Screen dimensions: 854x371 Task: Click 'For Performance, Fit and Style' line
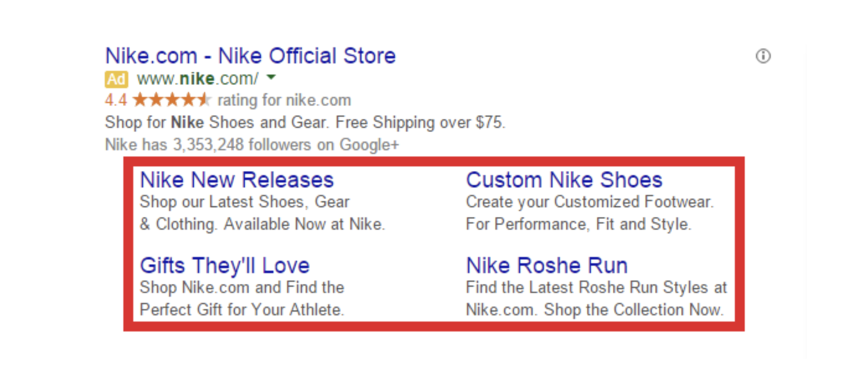579,224
